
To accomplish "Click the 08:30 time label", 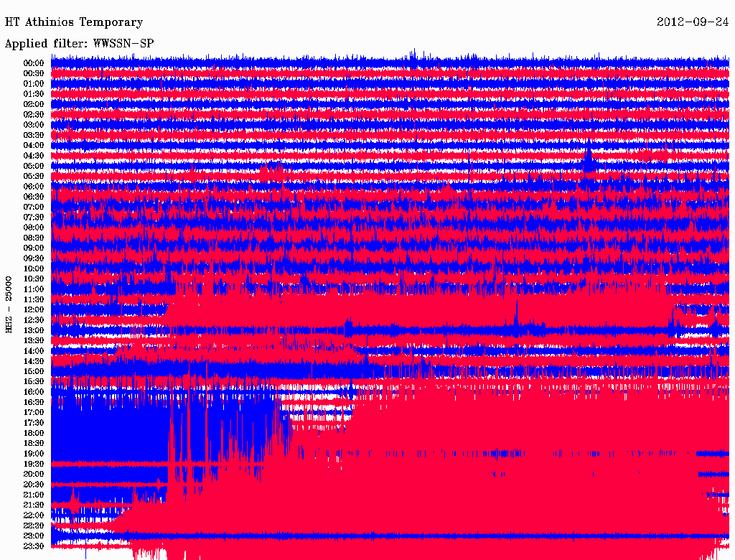I will (x=34, y=238).
